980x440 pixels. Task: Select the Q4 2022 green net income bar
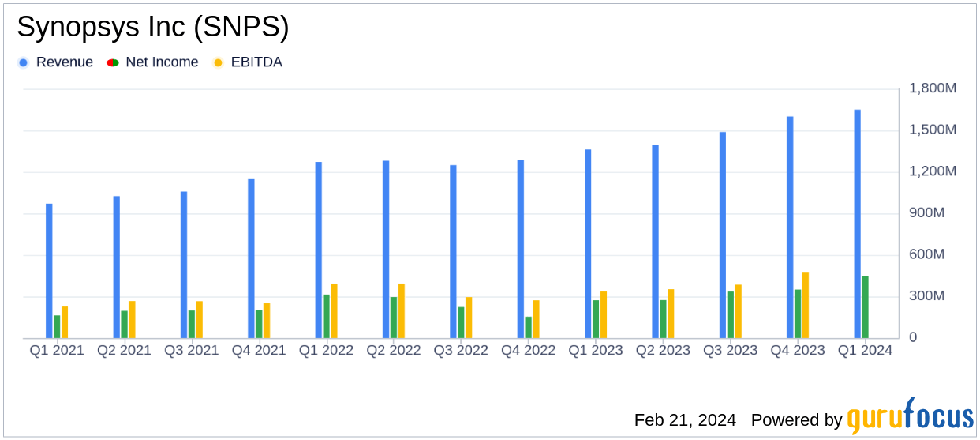(x=528, y=327)
